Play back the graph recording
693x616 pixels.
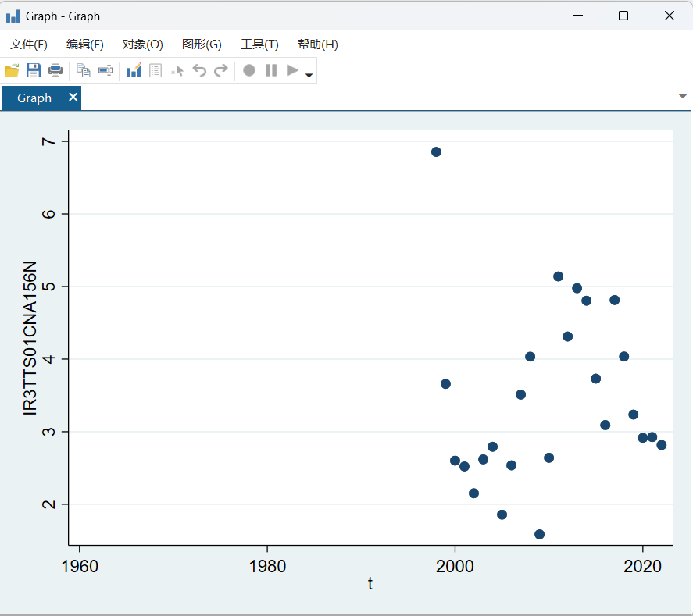click(292, 71)
